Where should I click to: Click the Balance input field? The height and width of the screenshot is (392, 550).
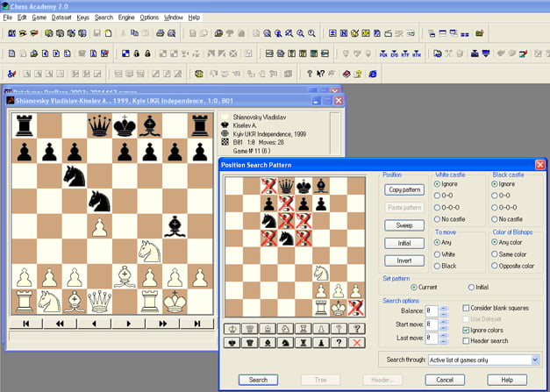(x=432, y=311)
